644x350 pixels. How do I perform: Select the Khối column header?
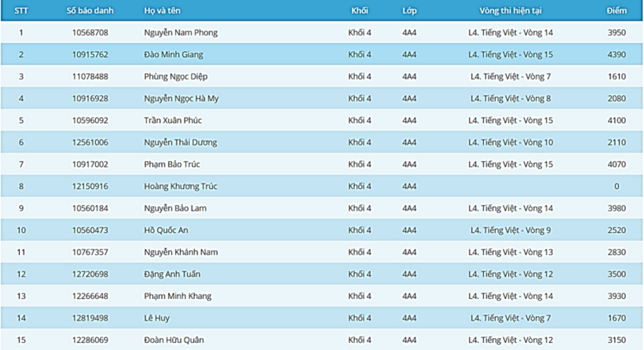tap(360, 11)
